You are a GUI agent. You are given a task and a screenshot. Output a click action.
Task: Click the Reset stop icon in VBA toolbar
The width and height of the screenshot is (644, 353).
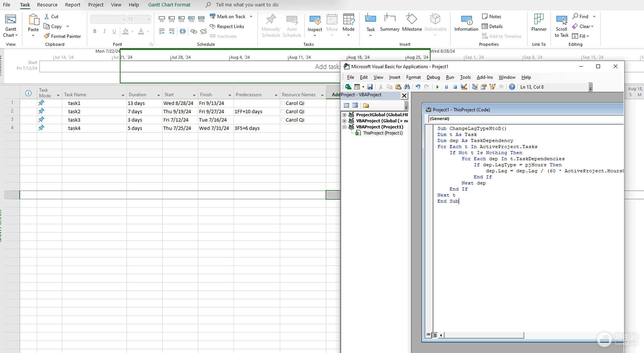pos(455,87)
